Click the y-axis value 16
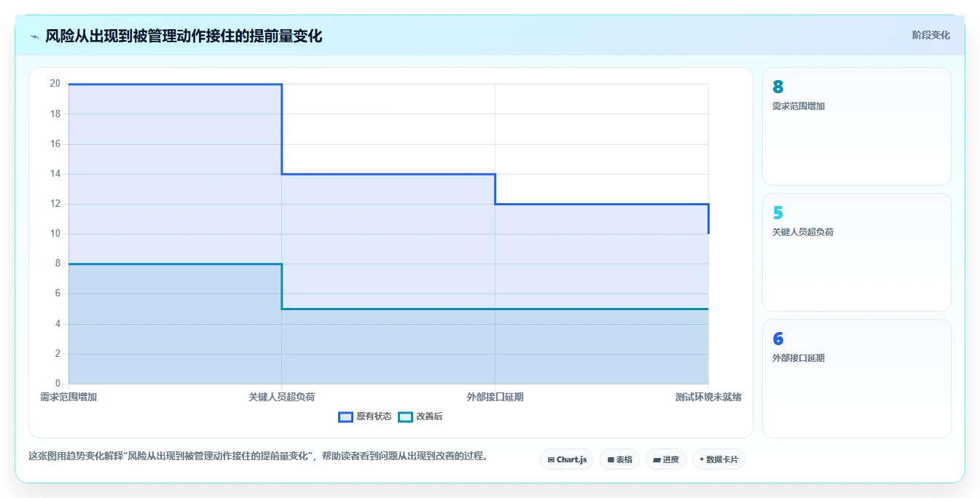Image resolution: width=980 pixels, height=498 pixels. click(x=55, y=144)
